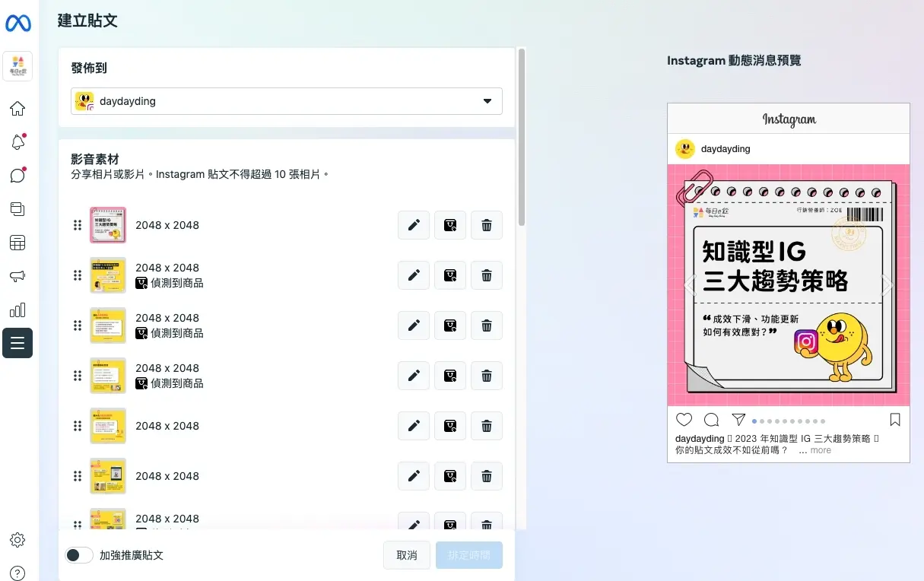Click the 每日e錠 page avatar in sidebar

pyautogui.click(x=17, y=66)
